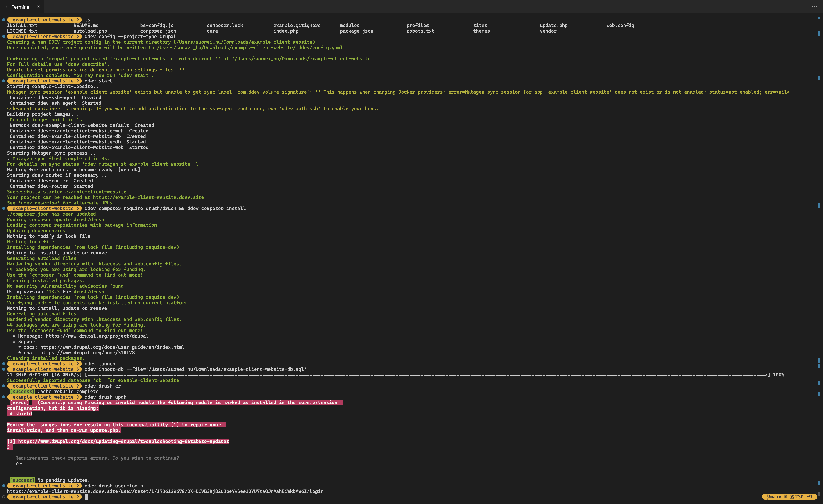
Task: Click the first blue scrollbar marker at the top
Action: tap(819, 18)
